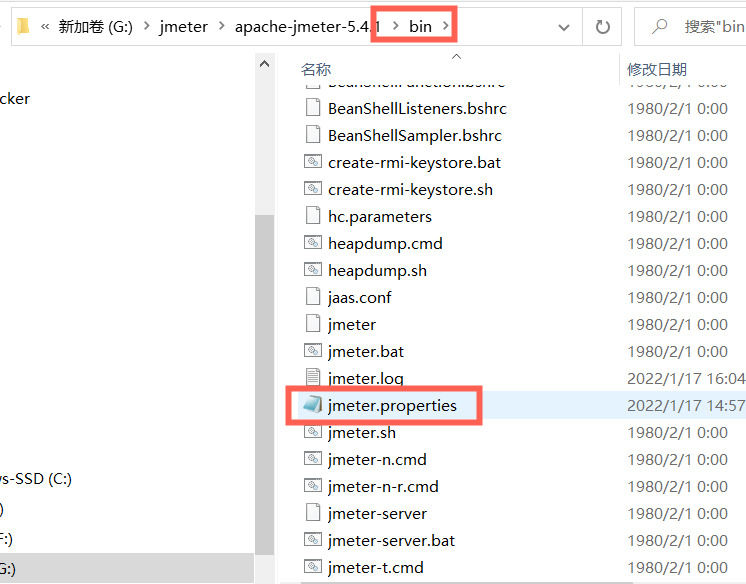Click the file name jaas.conf

(359, 298)
